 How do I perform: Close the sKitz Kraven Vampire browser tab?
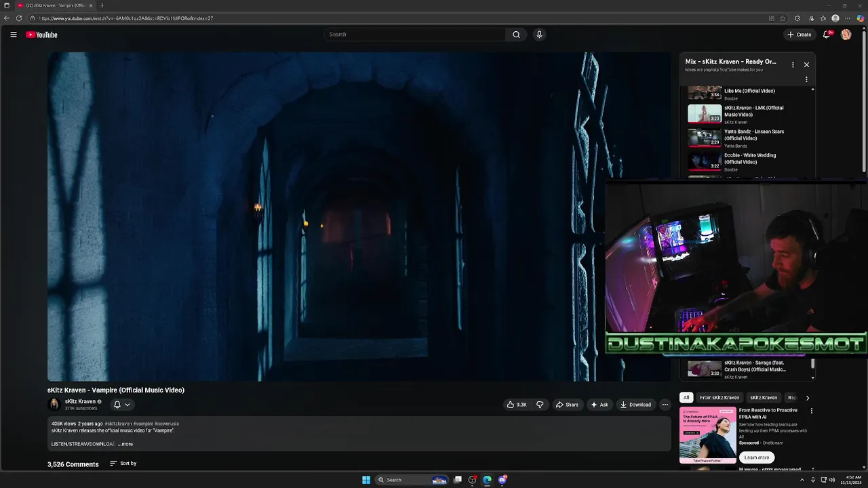click(91, 5)
